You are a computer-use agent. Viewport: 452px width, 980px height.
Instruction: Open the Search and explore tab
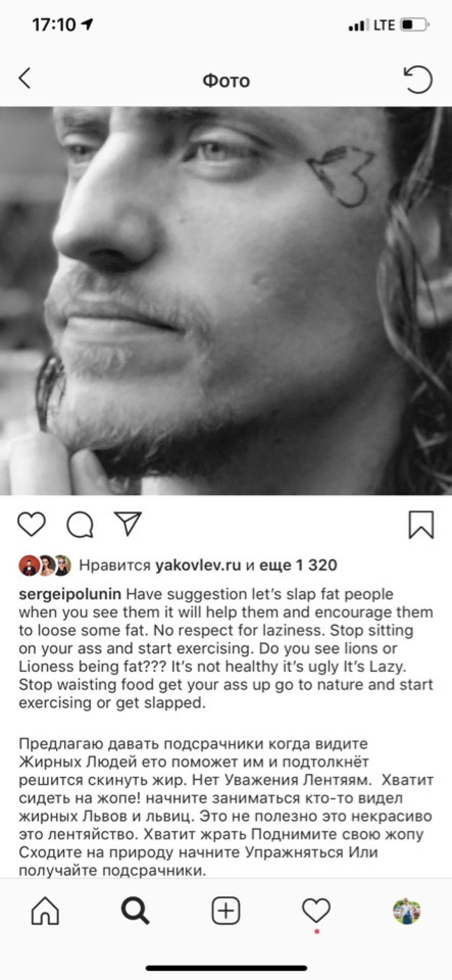(135, 910)
